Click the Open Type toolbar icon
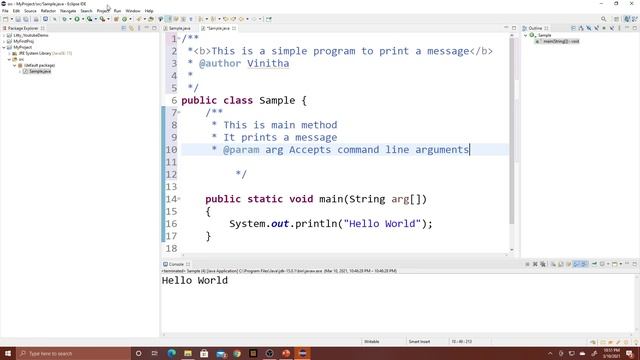Viewport: 640px width, 360px height. tap(151, 19)
